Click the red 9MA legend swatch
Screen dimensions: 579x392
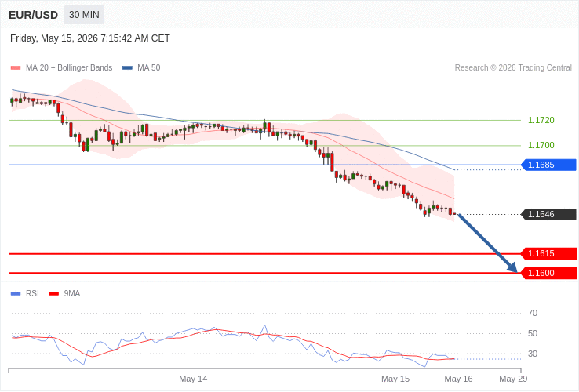[54, 294]
